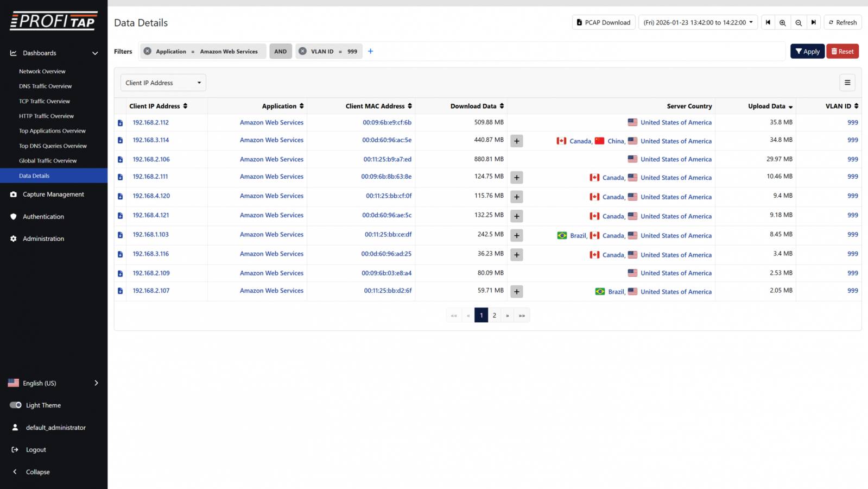This screenshot has height=489, width=868.
Task: Jump to the next time range using the skip-forward icon
Action: tap(813, 23)
